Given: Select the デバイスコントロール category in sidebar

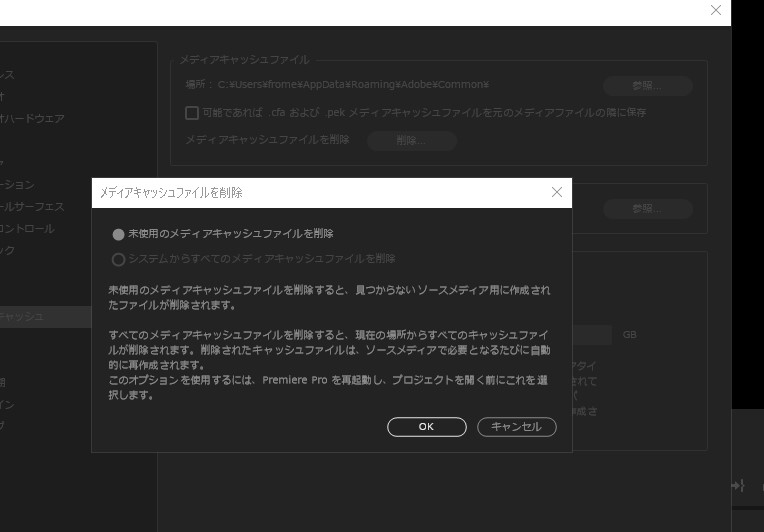Looking at the screenshot, I should pos(28,229).
